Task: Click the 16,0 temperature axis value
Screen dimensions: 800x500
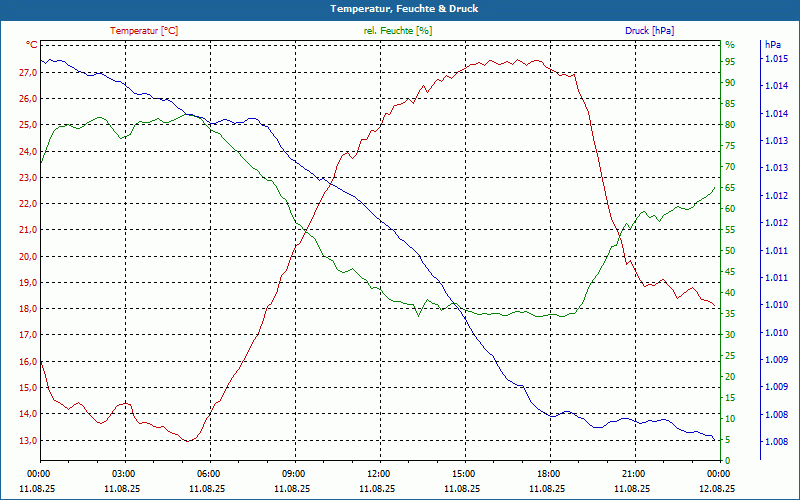Action: pyautogui.click(x=28, y=362)
